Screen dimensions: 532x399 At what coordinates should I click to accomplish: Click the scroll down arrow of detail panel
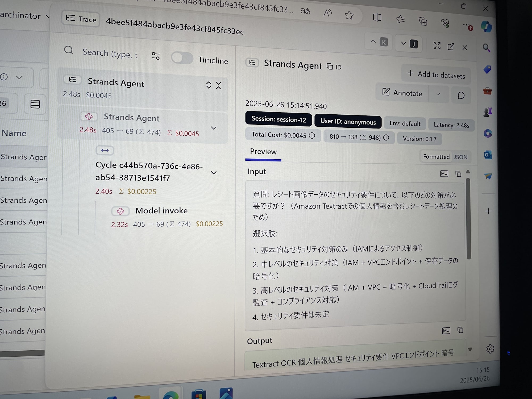coord(470,349)
